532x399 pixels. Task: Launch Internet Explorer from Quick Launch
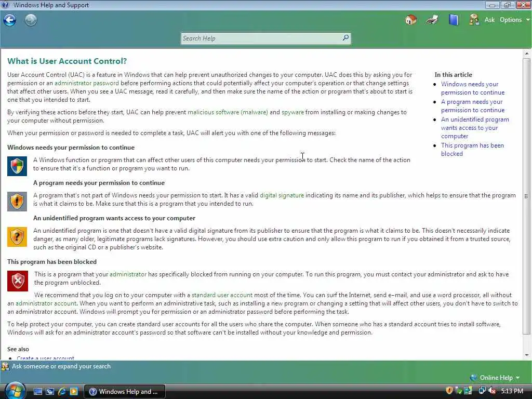click(62, 392)
